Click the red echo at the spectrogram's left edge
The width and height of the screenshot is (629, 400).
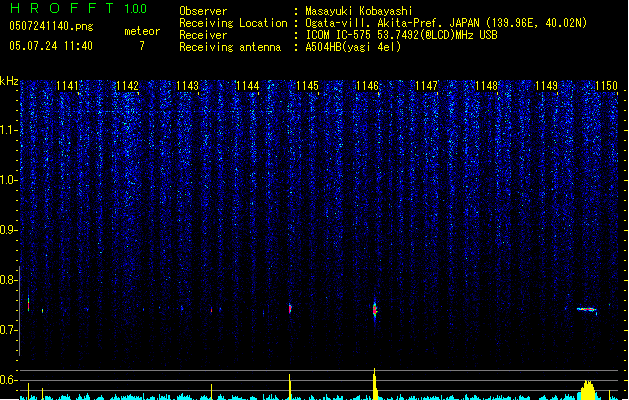point(28,304)
